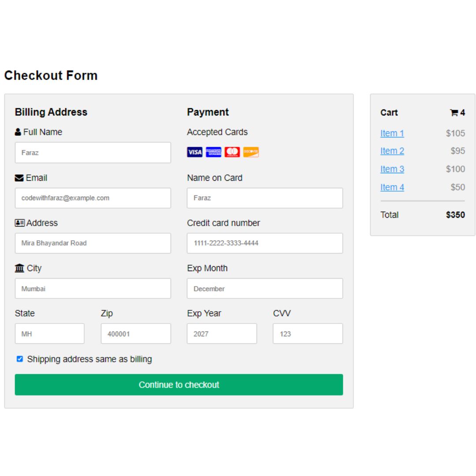Click the $95 price of Item 2
The height and width of the screenshot is (476, 476).
pyautogui.click(x=458, y=151)
